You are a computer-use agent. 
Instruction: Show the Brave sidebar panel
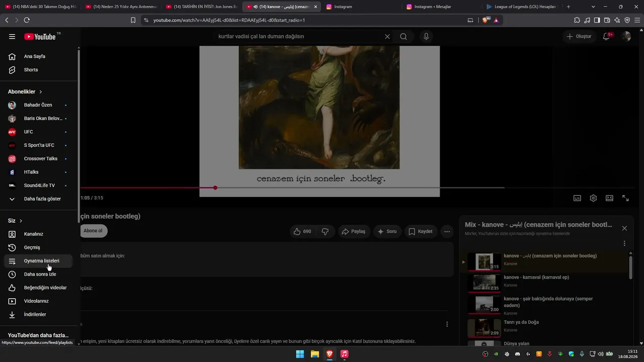[597, 20]
